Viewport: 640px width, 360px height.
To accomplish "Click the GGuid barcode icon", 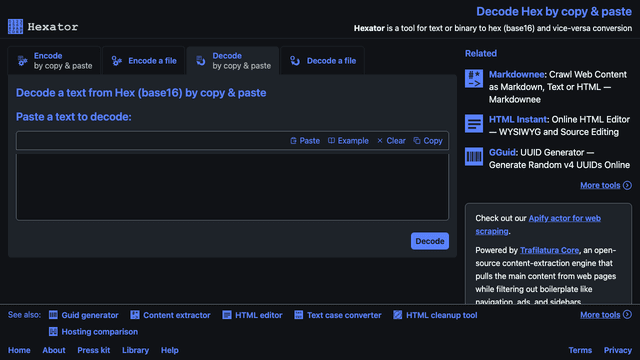I will pyautogui.click(x=474, y=156).
